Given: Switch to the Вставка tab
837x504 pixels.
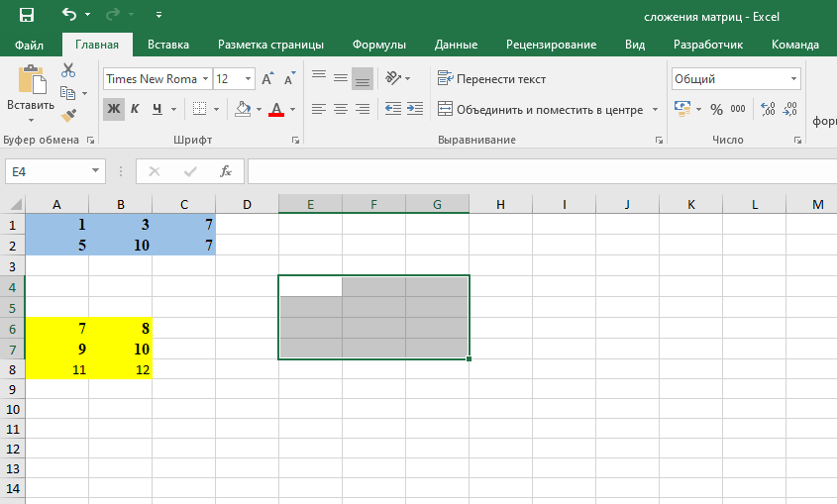Looking at the screenshot, I should [x=168, y=45].
